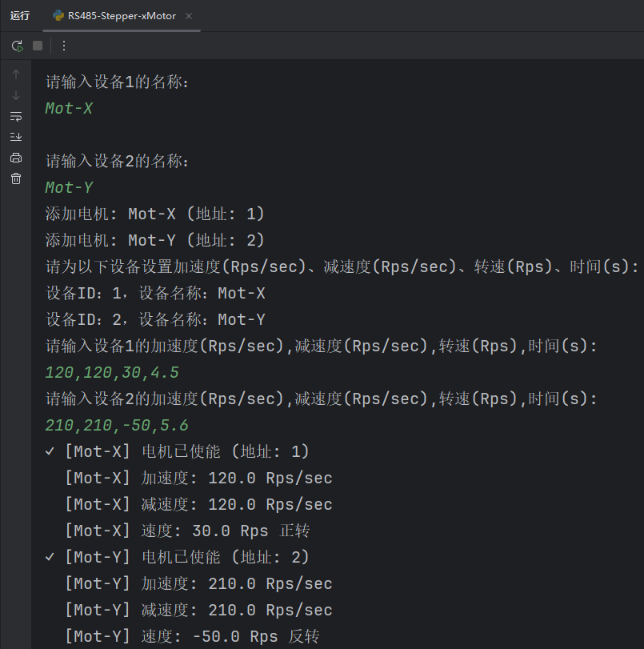Screen dimensions: 644x649
Task: Click the line 添加电机: Mot-X (地址: 1)
Action: click(x=154, y=214)
